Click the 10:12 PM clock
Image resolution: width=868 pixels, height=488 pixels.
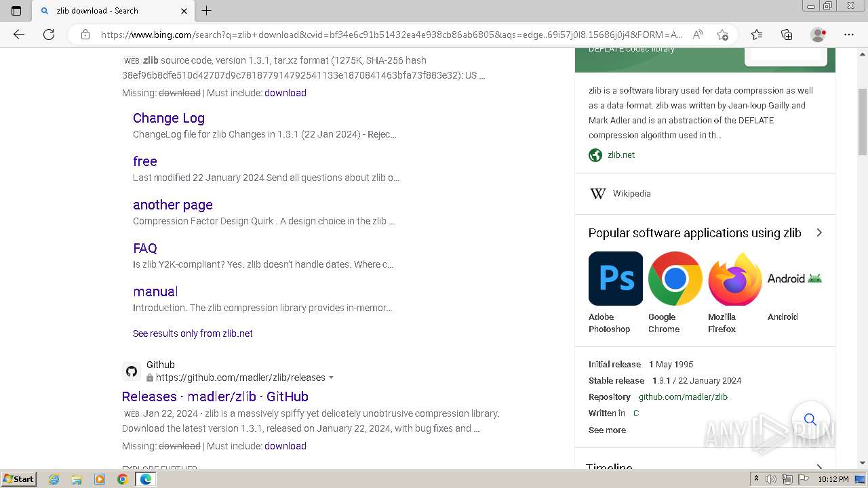point(833,479)
